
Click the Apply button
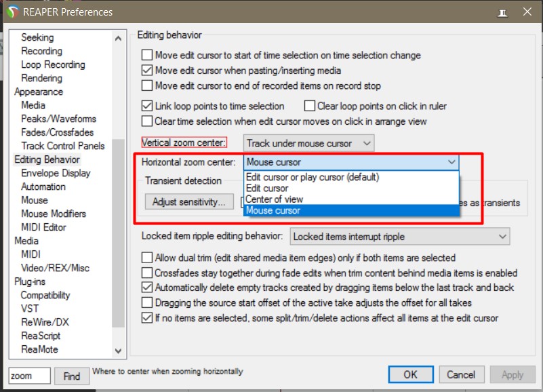[512, 374]
